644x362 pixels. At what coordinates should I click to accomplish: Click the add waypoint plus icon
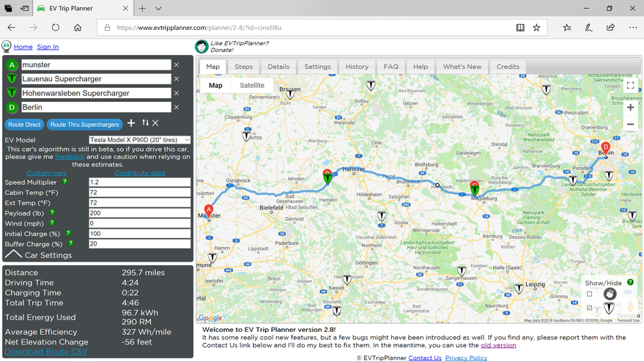pos(131,123)
